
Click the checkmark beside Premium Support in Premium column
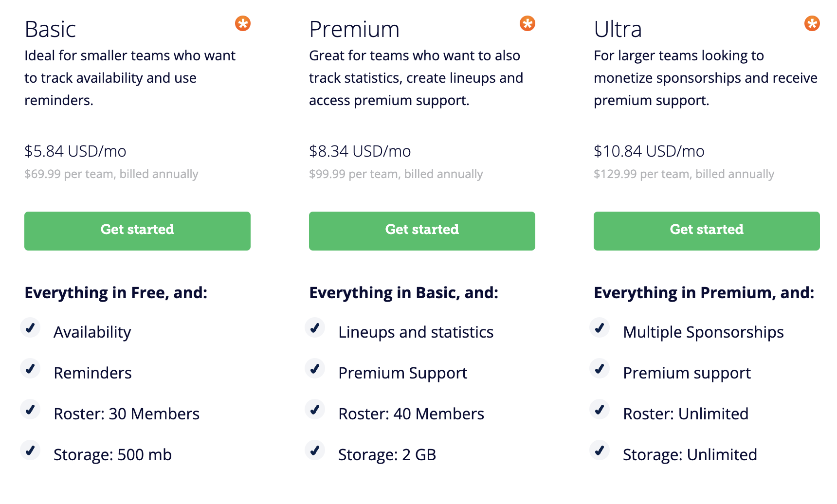315,368
